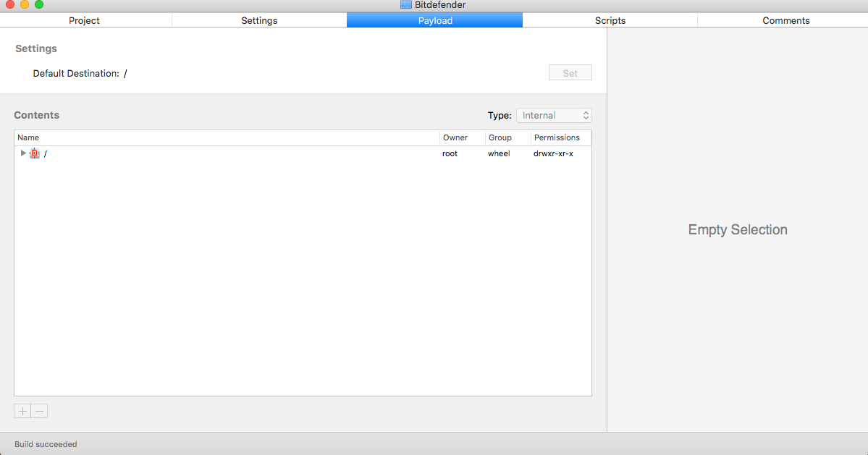The height and width of the screenshot is (455, 868).
Task: Click the 'drwxr-xr-x' permissions cell
Action: 553,153
